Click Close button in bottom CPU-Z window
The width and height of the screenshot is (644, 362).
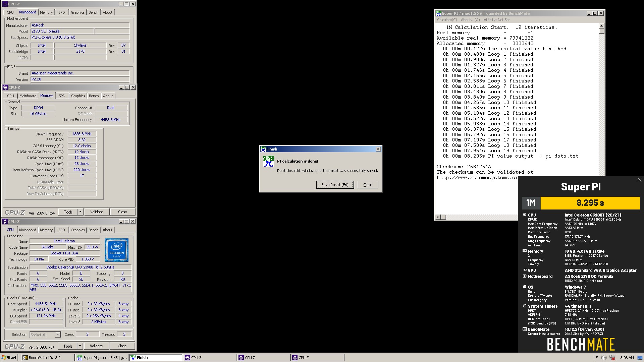click(x=122, y=346)
